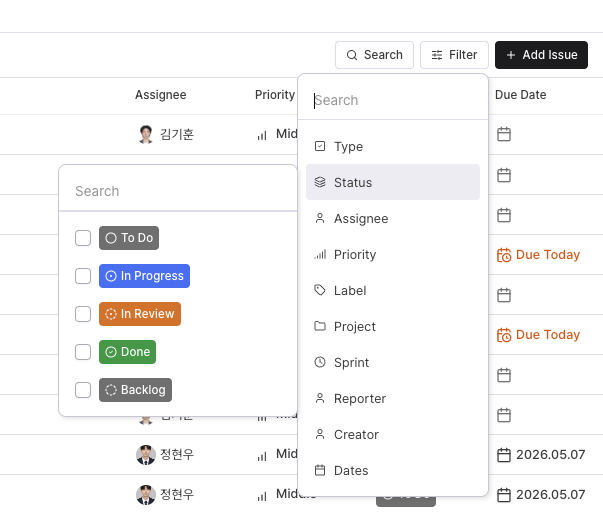Click the Label tag icon
The width and height of the screenshot is (603, 513).
[x=320, y=290]
